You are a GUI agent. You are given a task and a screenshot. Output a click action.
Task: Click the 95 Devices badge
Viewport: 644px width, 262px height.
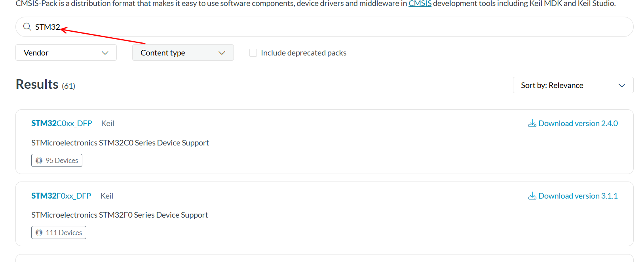coord(57,161)
